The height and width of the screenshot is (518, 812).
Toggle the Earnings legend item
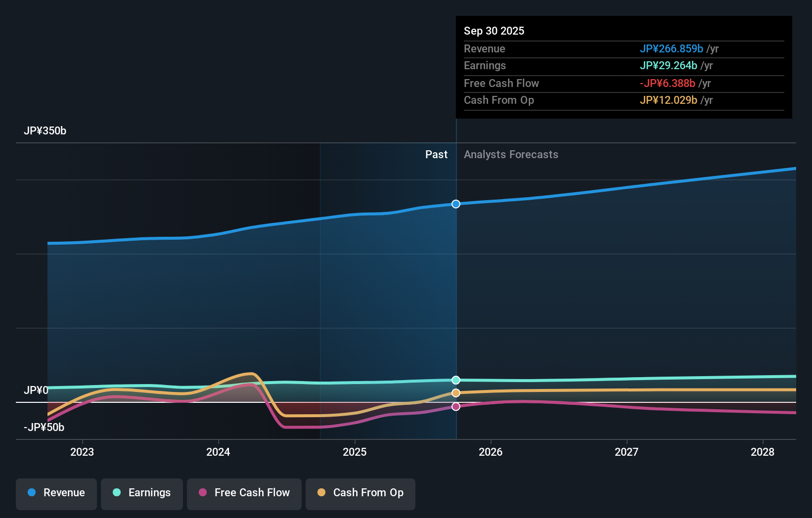(x=142, y=493)
